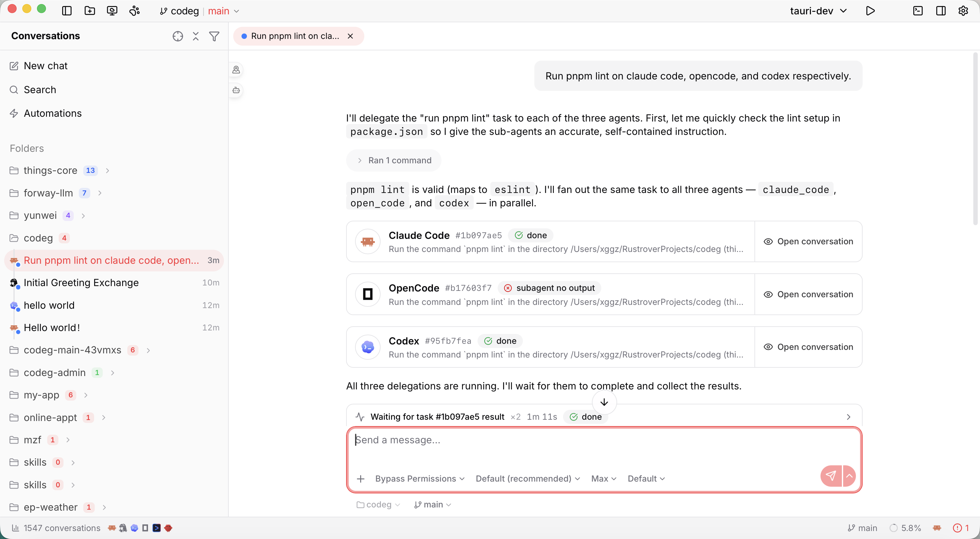Open the conversations filter funnel icon
The height and width of the screenshot is (539, 980).
pos(214,36)
